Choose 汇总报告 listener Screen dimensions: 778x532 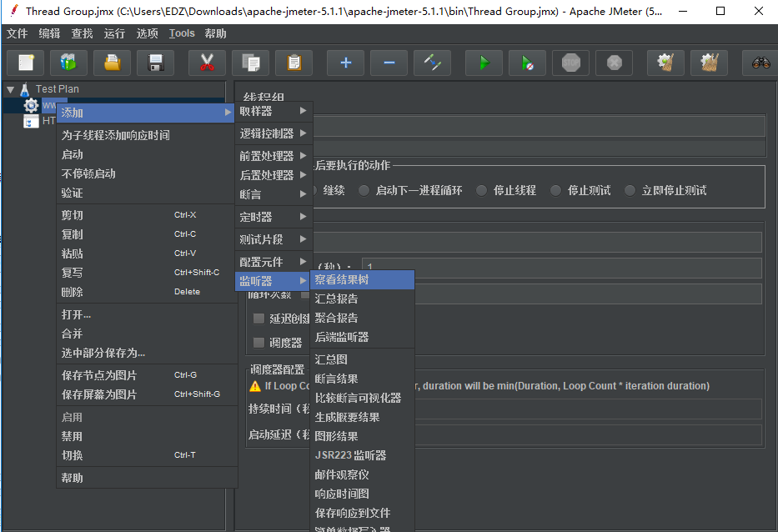(x=362, y=299)
